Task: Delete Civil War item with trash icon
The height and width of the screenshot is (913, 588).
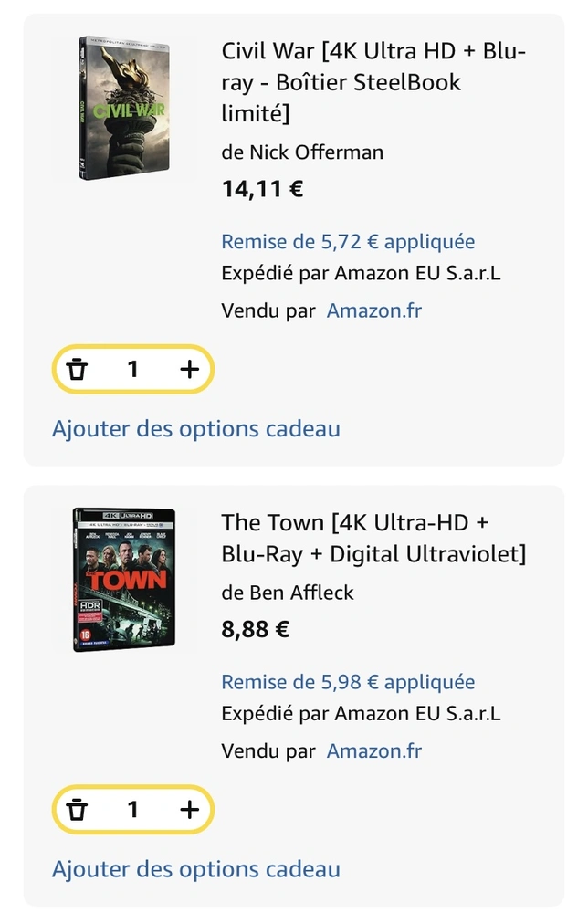Action: (77, 369)
